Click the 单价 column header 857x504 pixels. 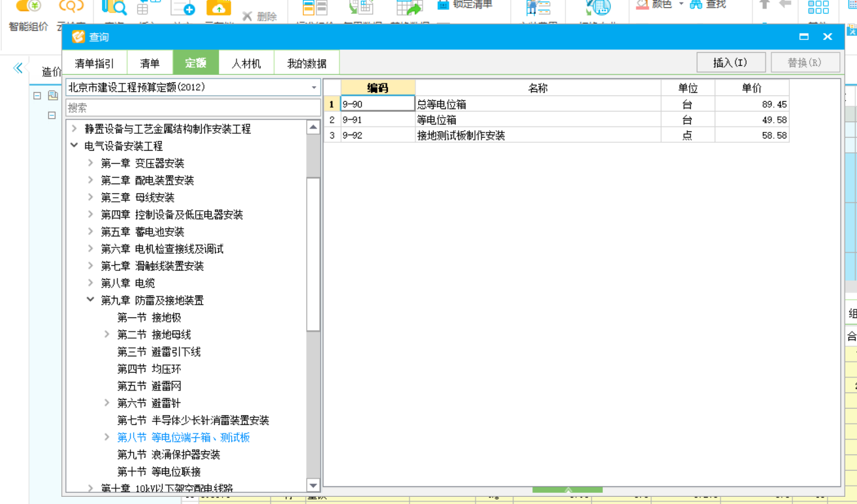(752, 88)
